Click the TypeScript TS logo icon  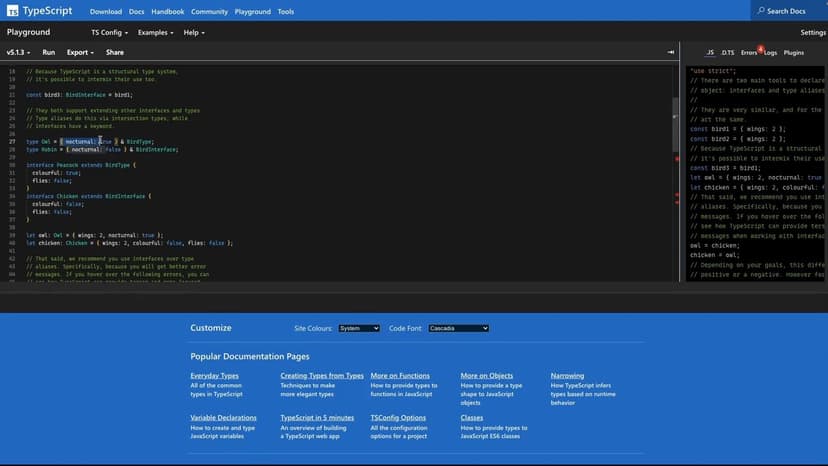pos(13,11)
